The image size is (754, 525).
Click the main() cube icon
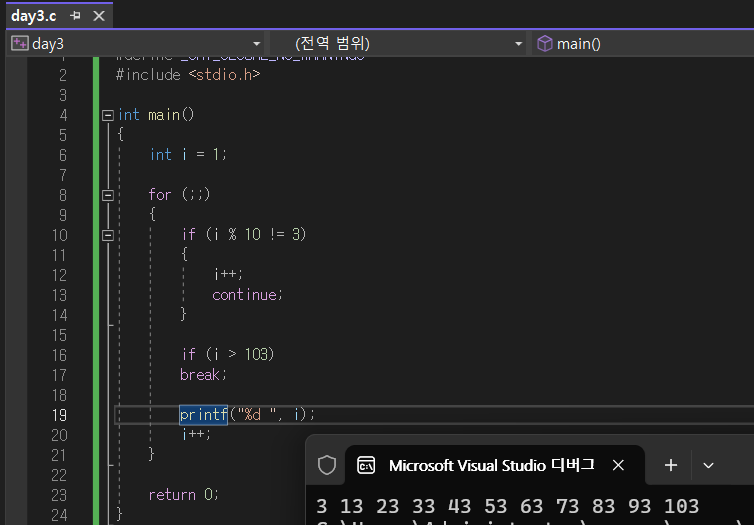[x=544, y=43]
